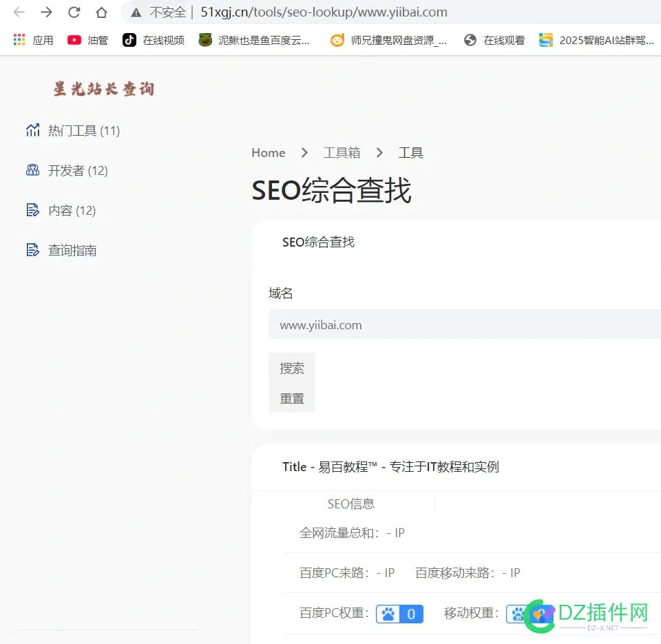Open the 在线观看 bookmark
The width and height of the screenshot is (661, 644).
(x=494, y=40)
